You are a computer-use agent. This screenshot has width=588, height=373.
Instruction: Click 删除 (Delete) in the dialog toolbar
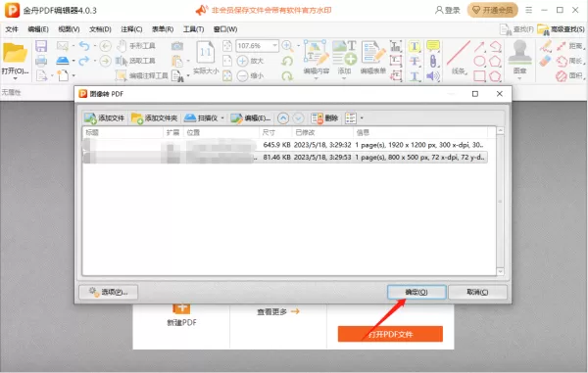324,118
